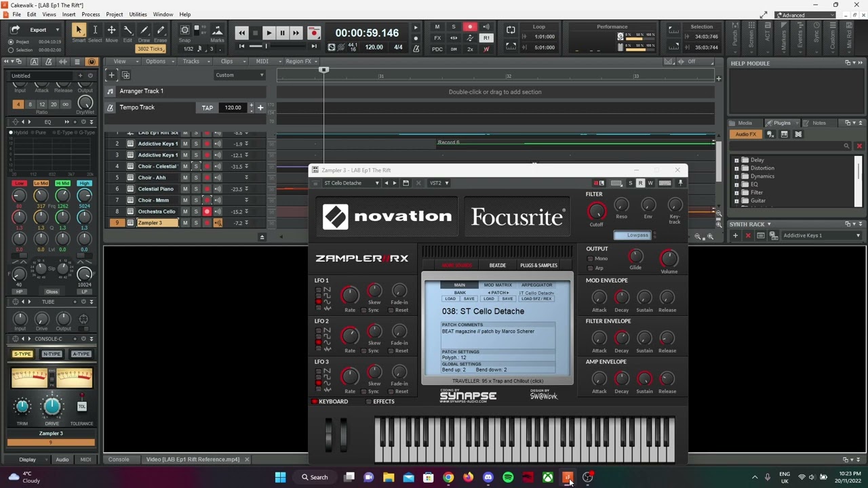Viewport: 868px width, 488px height.
Task: Jump forward with the Fast Forward button
Action: [x=296, y=33]
